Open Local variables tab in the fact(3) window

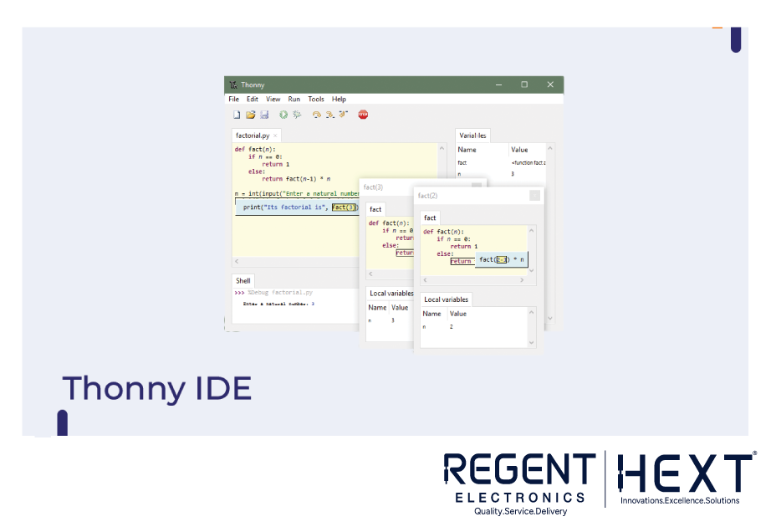click(391, 294)
